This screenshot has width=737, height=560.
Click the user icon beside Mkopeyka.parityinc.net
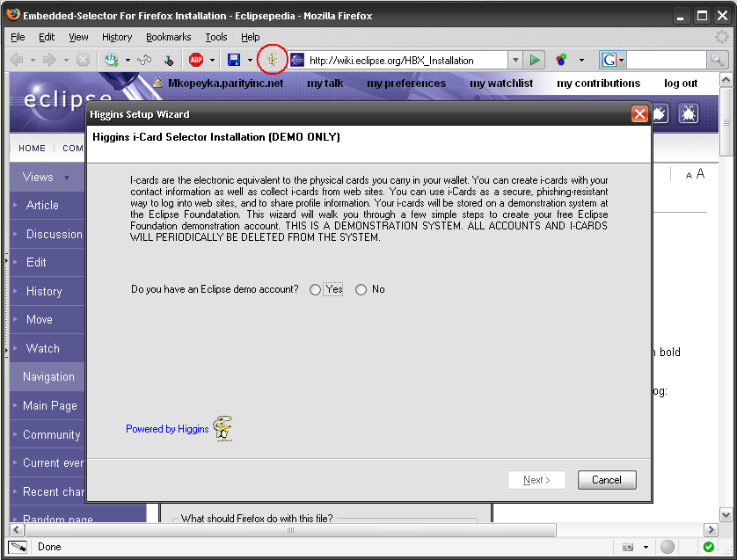click(158, 83)
